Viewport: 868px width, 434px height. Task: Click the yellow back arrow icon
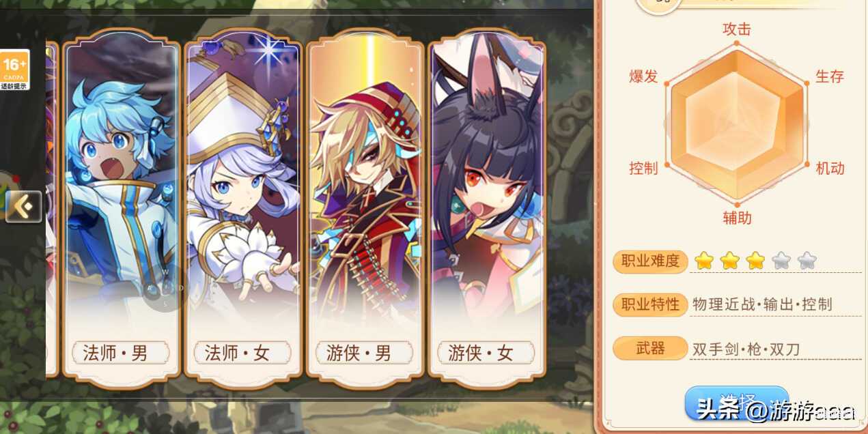click(x=24, y=207)
